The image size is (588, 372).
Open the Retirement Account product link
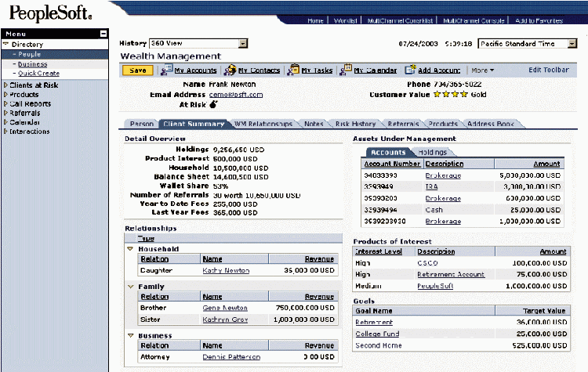(451, 274)
